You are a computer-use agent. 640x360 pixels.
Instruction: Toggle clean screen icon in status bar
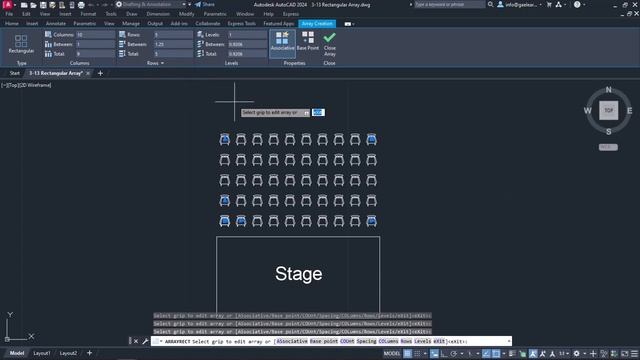625,353
